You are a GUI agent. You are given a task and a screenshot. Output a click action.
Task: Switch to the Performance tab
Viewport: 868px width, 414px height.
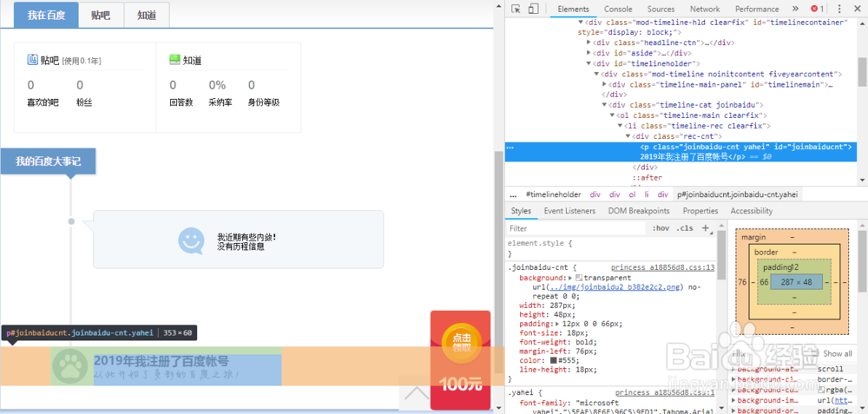click(757, 9)
